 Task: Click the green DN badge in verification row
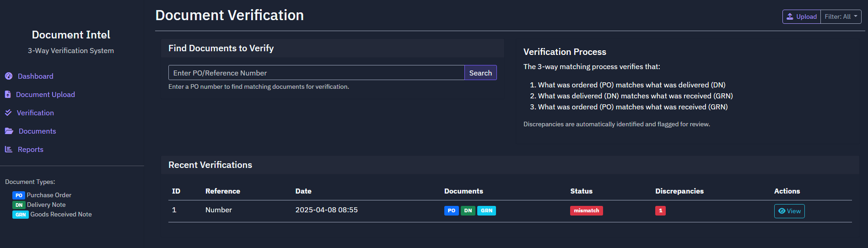click(x=468, y=210)
